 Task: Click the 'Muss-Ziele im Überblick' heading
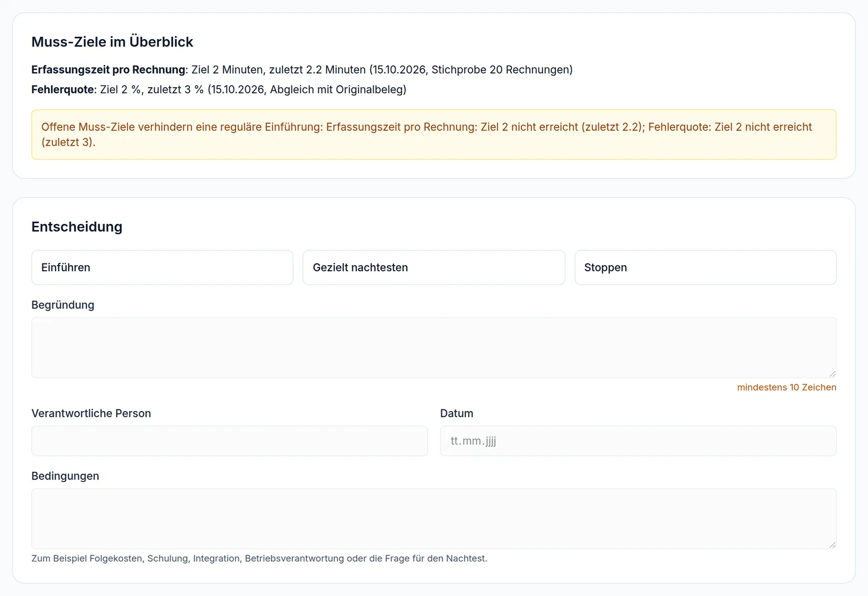pyautogui.click(x=112, y=42)
